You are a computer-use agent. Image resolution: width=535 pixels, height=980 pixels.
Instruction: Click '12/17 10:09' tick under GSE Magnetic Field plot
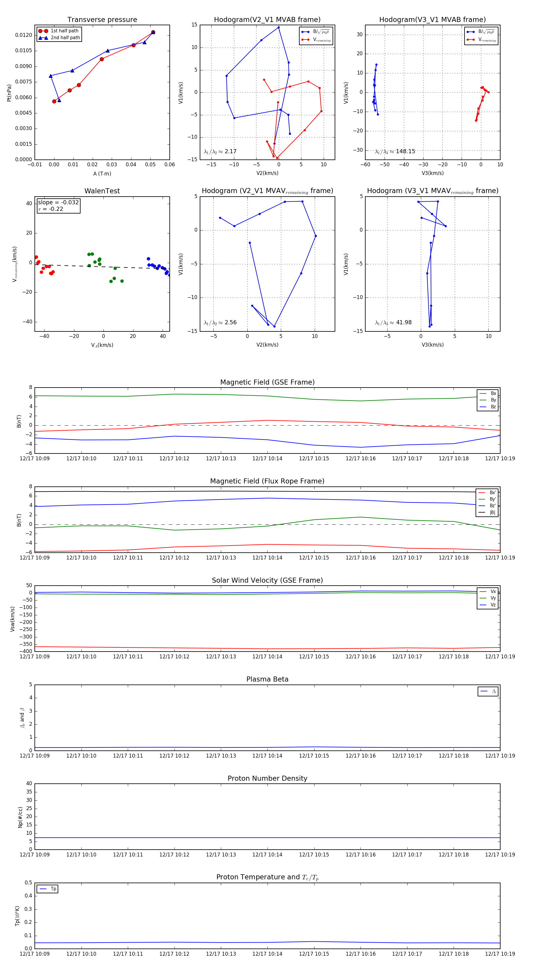coord(35,459)
